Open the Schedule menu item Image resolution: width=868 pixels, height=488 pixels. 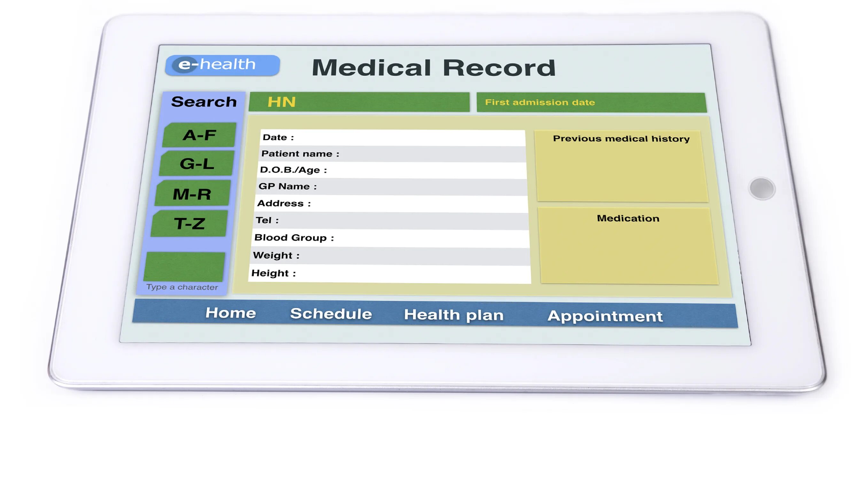(331, 314)
